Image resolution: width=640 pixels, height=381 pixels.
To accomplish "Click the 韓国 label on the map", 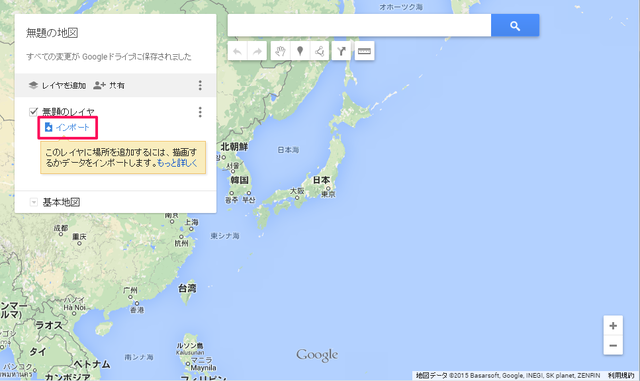I will point(240,180).
